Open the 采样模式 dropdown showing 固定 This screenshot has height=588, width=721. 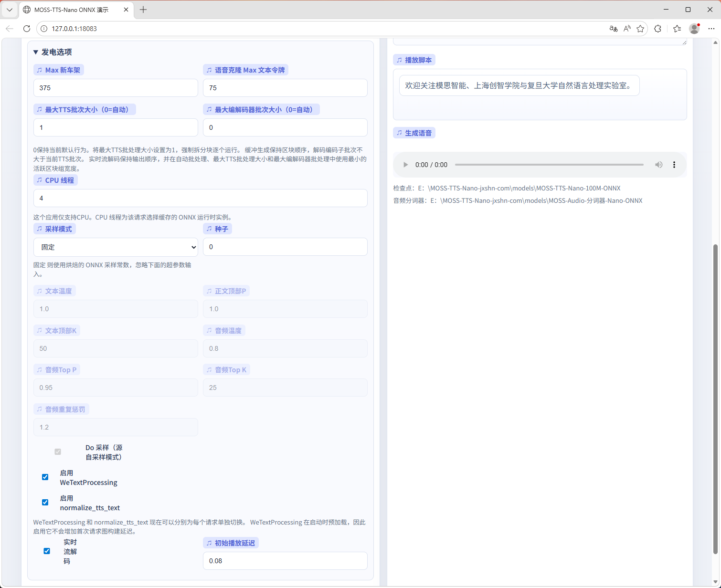pyautogui.click(x=116, y=247)
